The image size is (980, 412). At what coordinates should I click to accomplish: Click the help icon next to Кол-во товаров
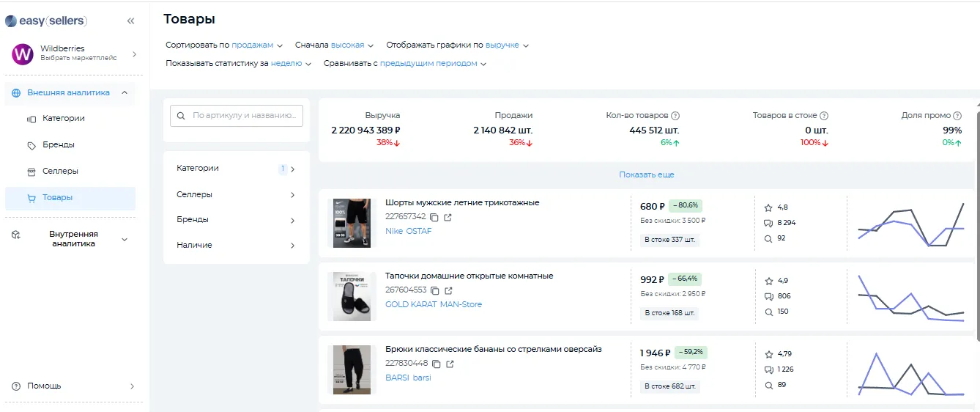tap(675, 116)
